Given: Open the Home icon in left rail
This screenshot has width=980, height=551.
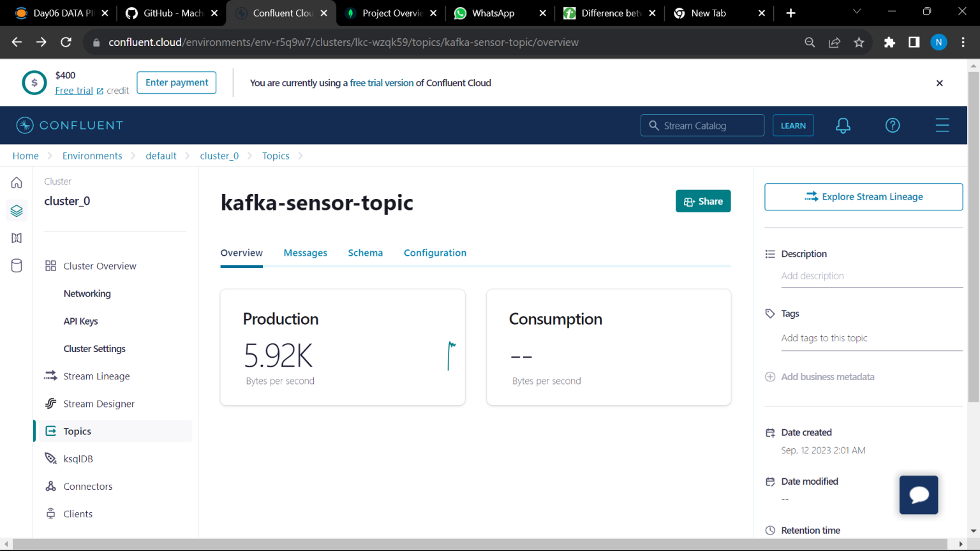Looking at the screenshot, I should [16, 182].
